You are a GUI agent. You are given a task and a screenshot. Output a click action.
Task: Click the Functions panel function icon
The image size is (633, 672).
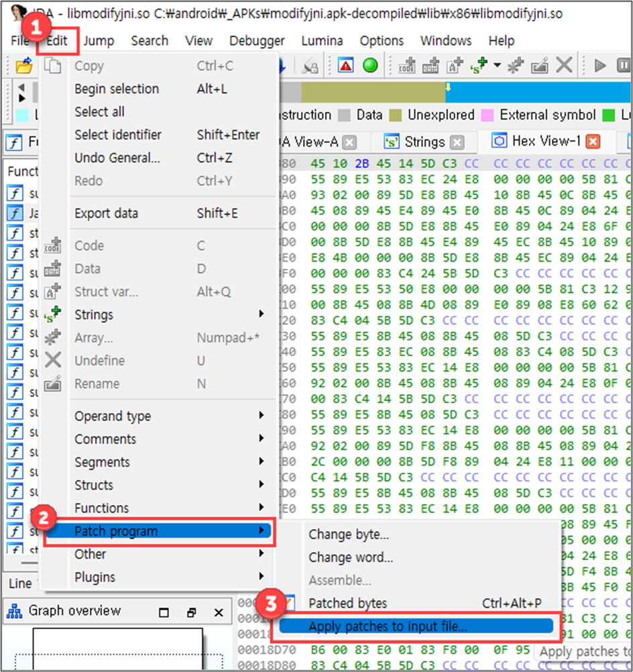pyautogui.click(x=14, y=142)
